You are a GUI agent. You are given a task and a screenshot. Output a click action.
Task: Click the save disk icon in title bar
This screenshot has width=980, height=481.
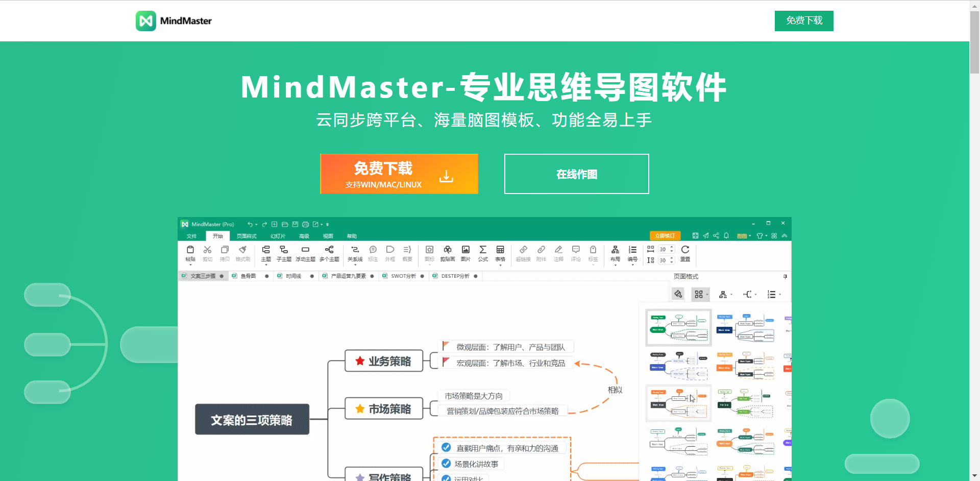(295, 224)
